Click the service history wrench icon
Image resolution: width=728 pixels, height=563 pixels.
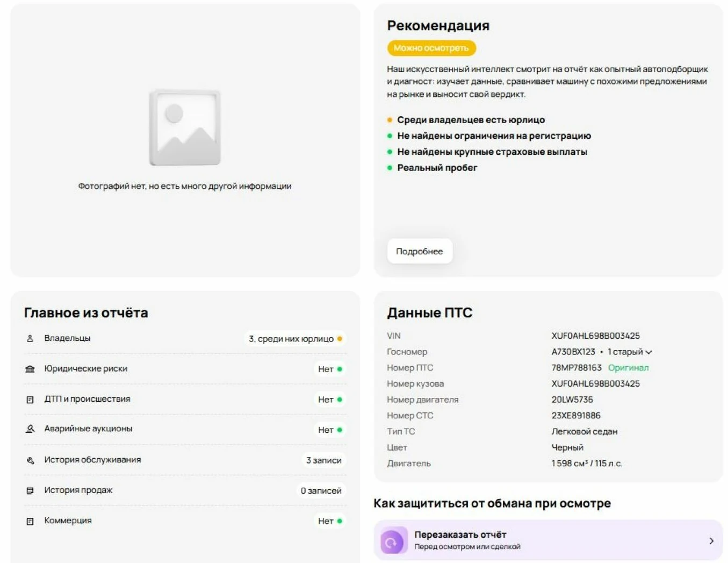tap(30, 460)
